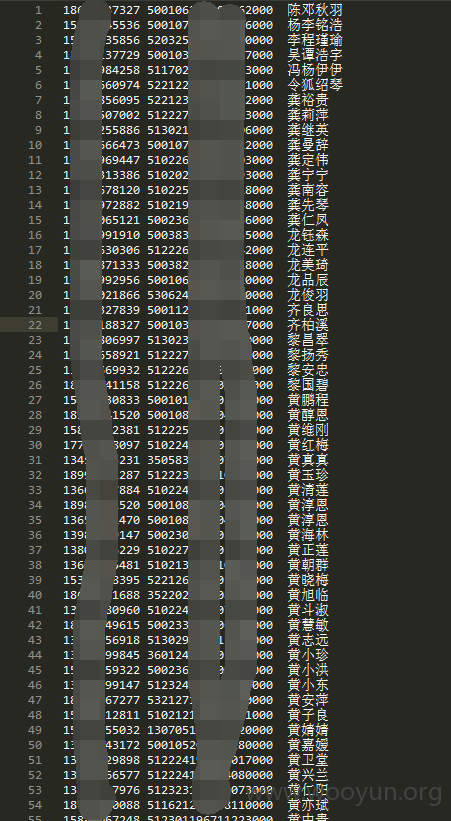451x821 pixels.
Task: Click the name 黄朝群
Action: click(x=308, y=565)
